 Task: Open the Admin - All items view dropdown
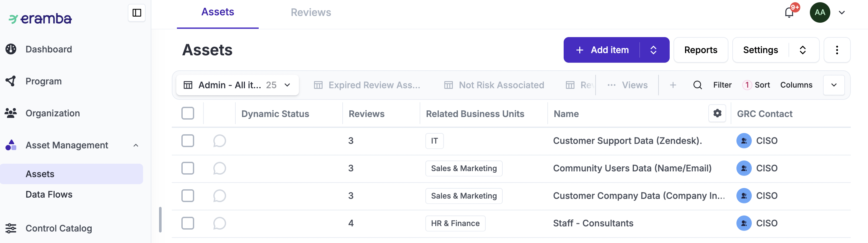(237, 85)
